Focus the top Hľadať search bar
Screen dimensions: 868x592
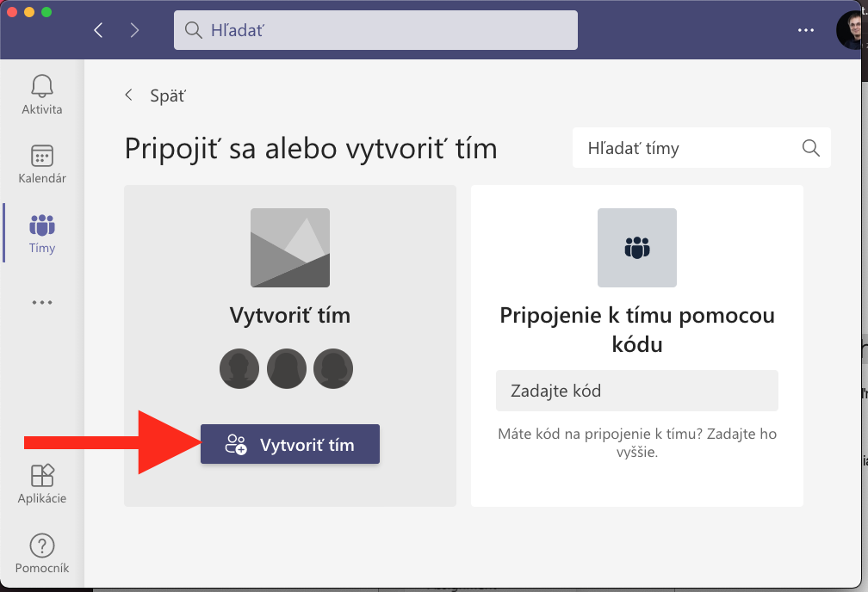pyautogui.click(x=375, y=30)
